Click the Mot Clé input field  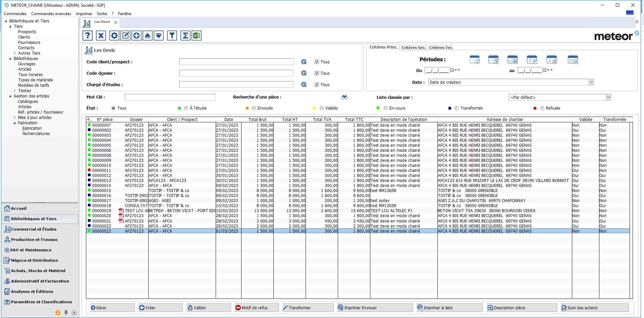(170, 97)
